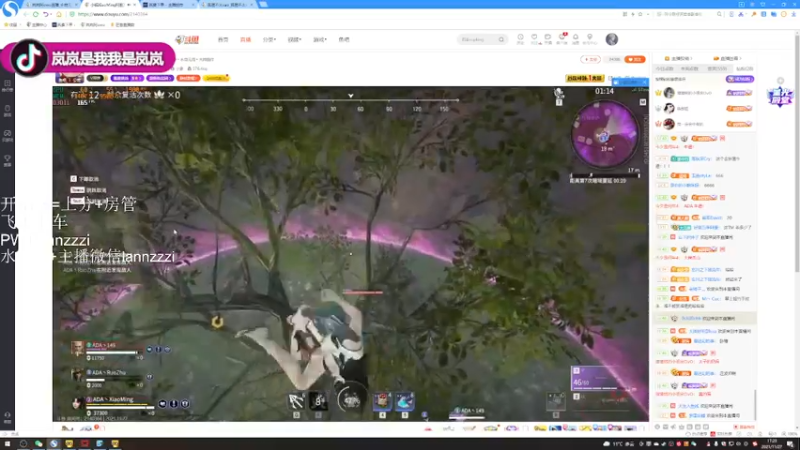
Task: Expand the 游戏 dropdown in site nav
Action: point(319,39)
